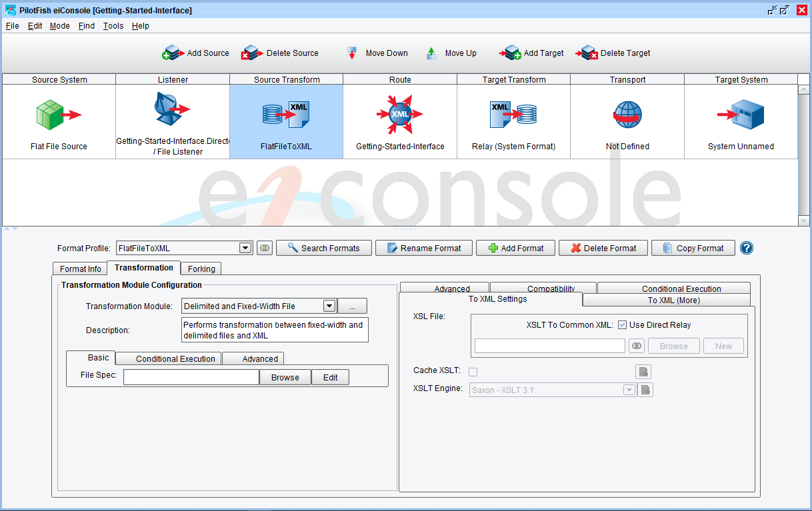This screenshot has height=511, width=812.
Task: Click the PilotFish application title bar icon
Action: tap(10, 10)
